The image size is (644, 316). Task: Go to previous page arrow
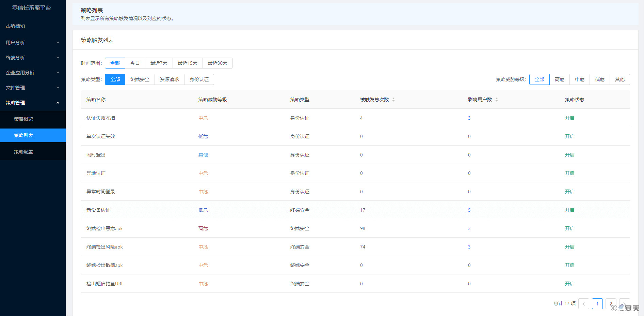[584, 304]
